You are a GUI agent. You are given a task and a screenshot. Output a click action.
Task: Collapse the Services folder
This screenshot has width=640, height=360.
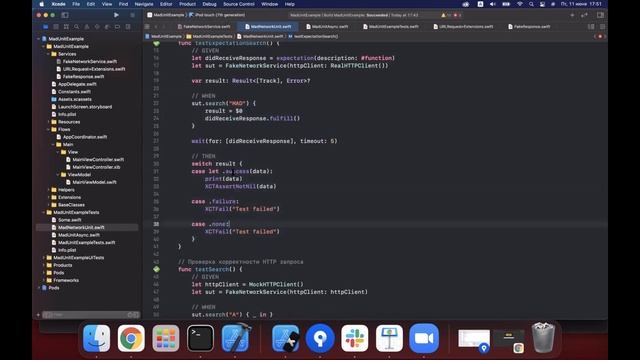pyautogui.click(x=49, y=54)
